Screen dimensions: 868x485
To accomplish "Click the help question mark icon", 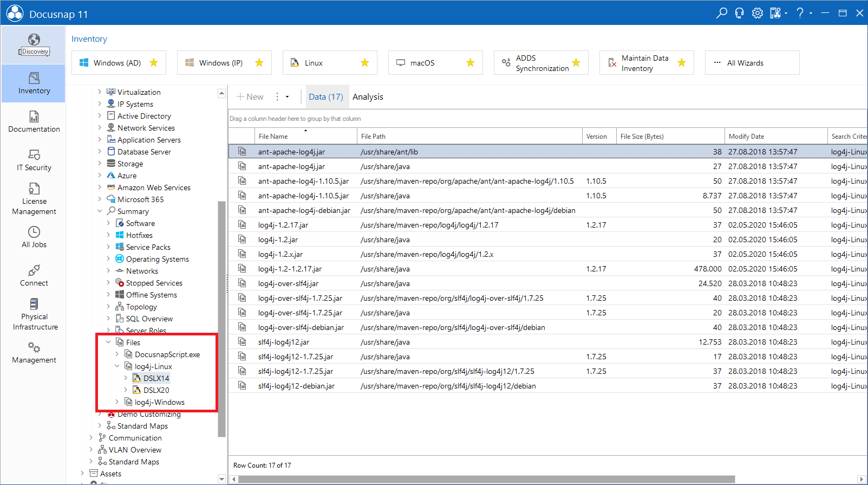I will 800,13.
